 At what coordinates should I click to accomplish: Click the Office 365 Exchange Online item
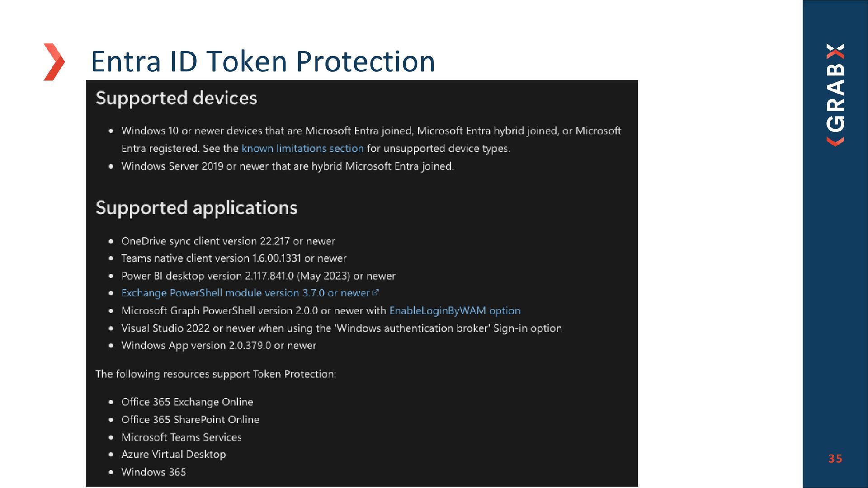point(187,402)
